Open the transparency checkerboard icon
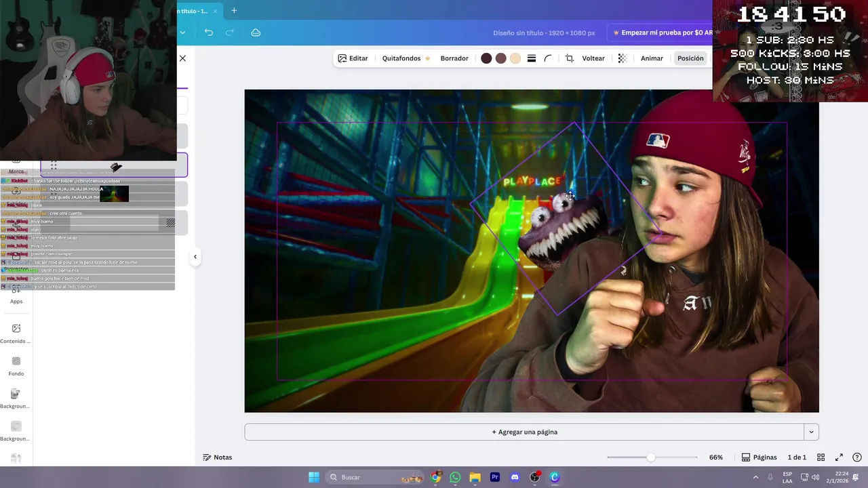The height and width of the screenshot is (488, 868). [x=623, y=58]
